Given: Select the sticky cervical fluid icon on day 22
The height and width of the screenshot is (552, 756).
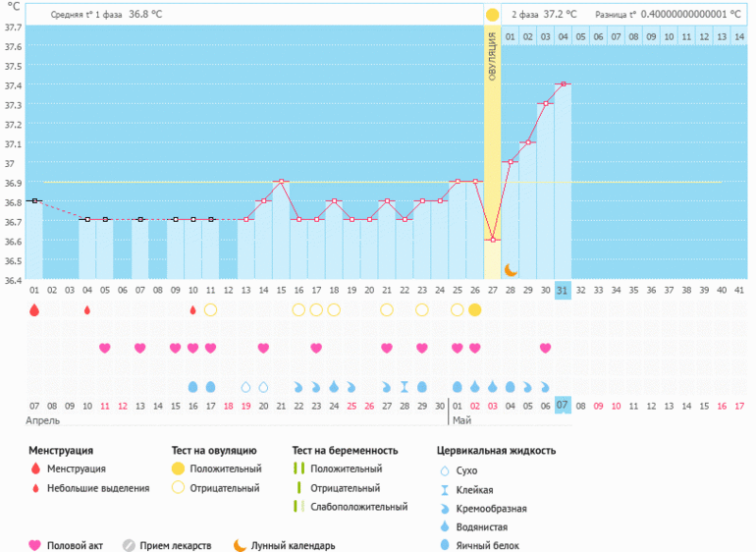Looking at the screenshot, I should pyautogui.click(x=405, y=386).
